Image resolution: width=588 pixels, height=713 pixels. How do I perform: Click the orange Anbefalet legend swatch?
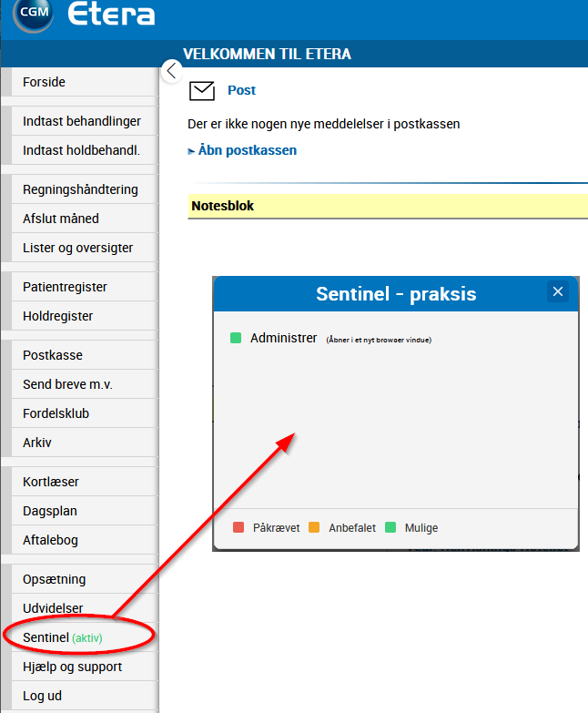pyautogui.click(x=315, y=527)
